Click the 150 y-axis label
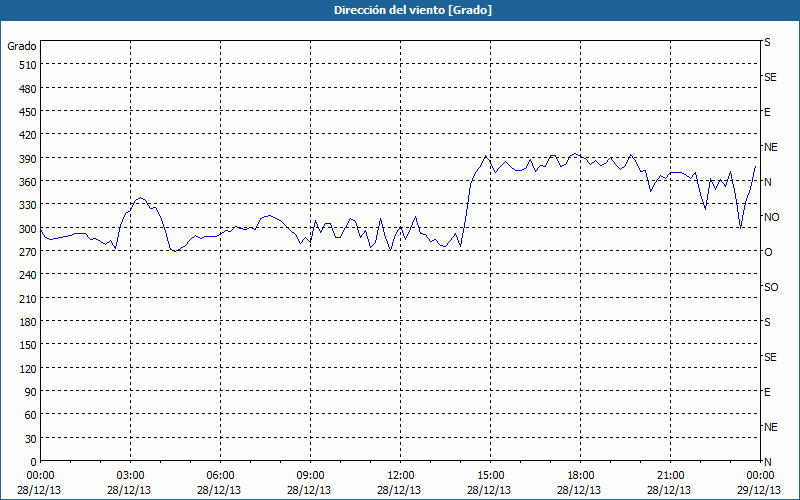Screen dimensions: 800x500 click(29, 345)
